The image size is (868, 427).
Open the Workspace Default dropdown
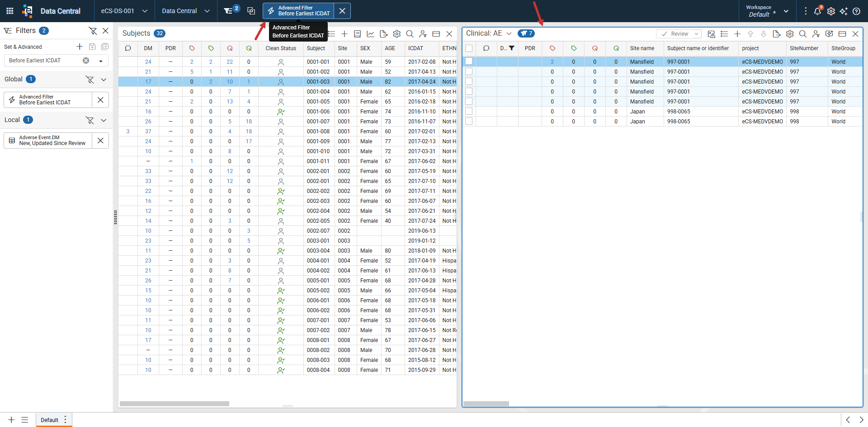point(767,11)
